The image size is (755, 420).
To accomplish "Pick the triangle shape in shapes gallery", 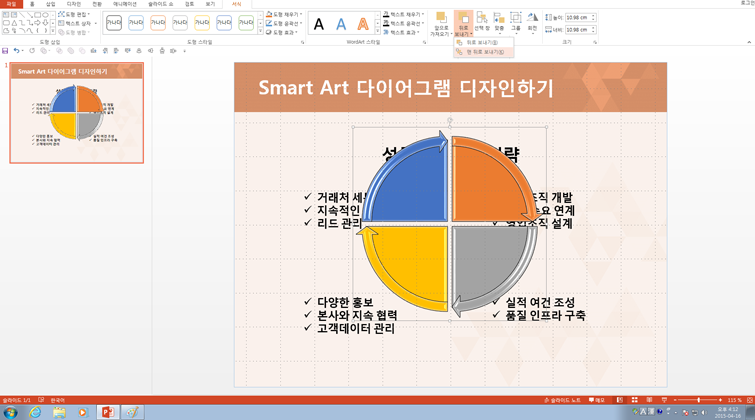I will (13, 23).
